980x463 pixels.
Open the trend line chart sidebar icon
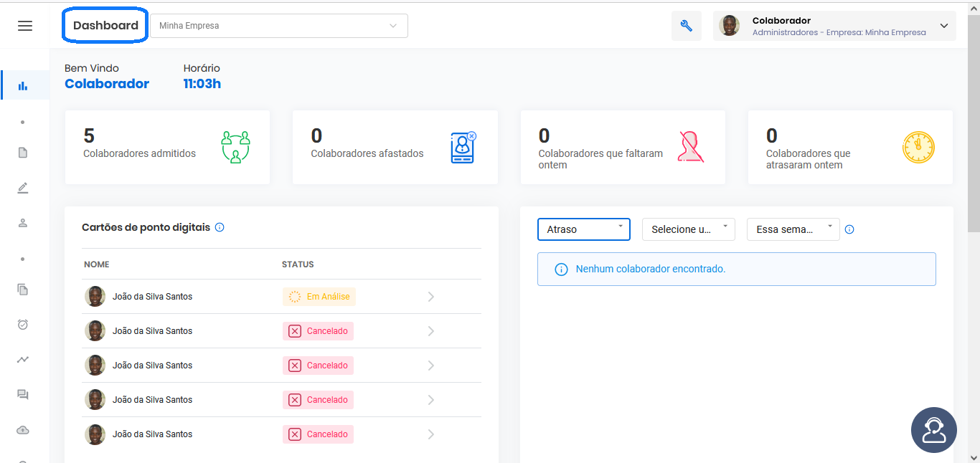pyautogui.click(x=23, y=360)
